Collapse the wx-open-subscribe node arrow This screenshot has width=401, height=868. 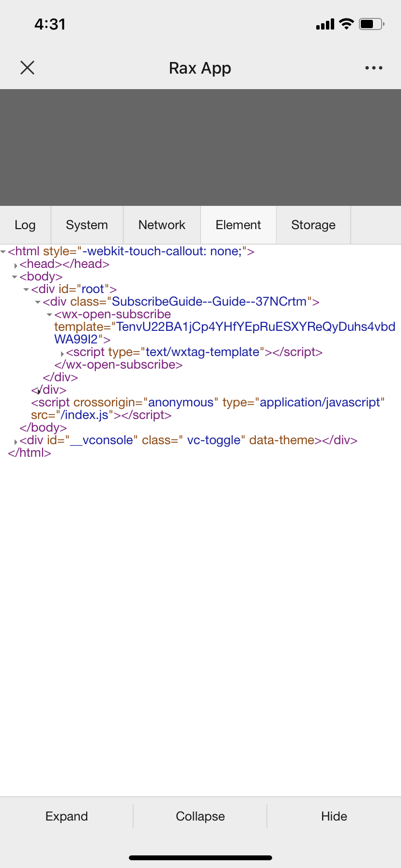click(50, 315)
